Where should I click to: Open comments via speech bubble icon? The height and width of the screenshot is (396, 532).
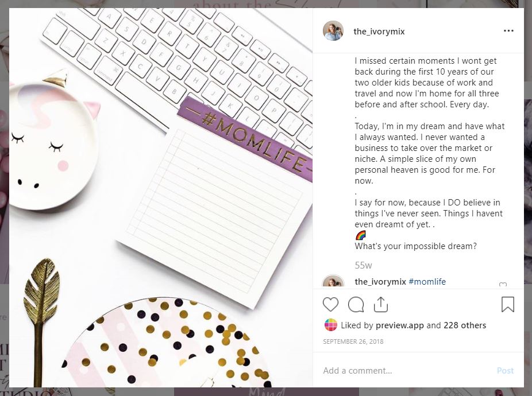pos(356,304)
